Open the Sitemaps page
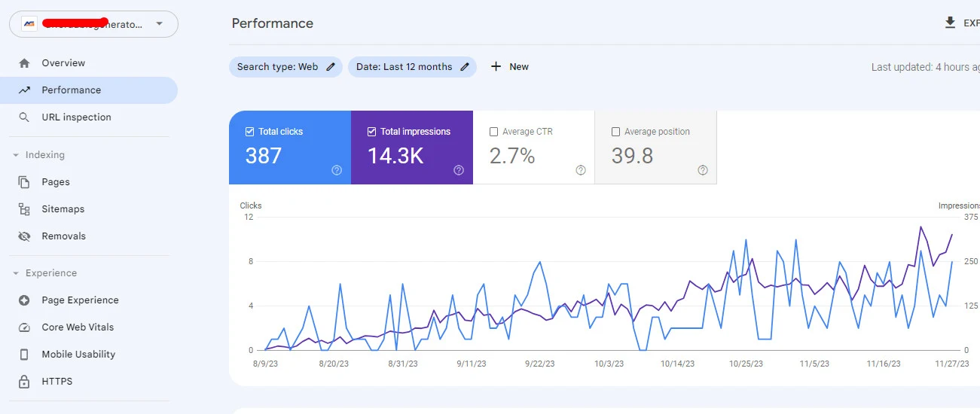This screenshot has height=414, width=980. [63, 209]
